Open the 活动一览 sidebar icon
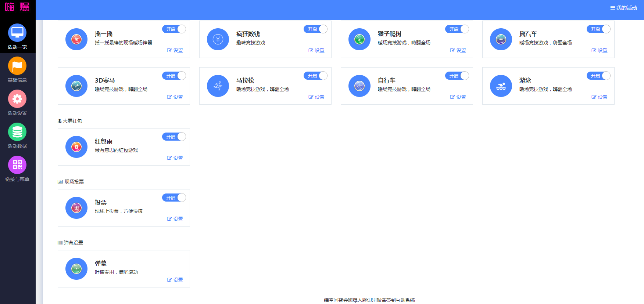The width and height of the screenshot is (644, 304). click(x=17, y=33)
